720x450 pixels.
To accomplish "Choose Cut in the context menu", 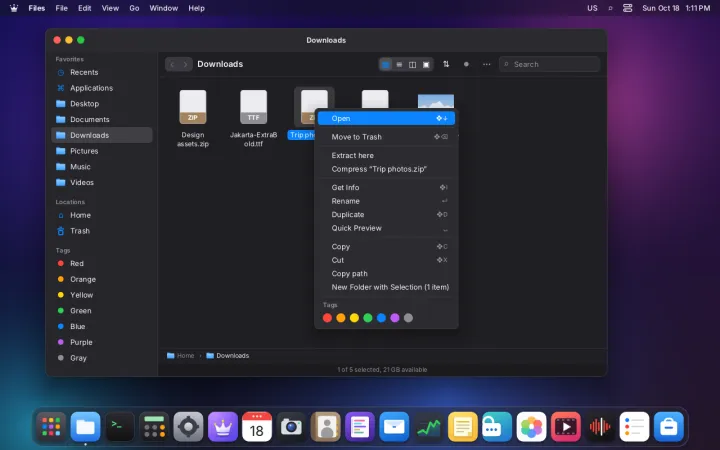I will pos(386,260).
